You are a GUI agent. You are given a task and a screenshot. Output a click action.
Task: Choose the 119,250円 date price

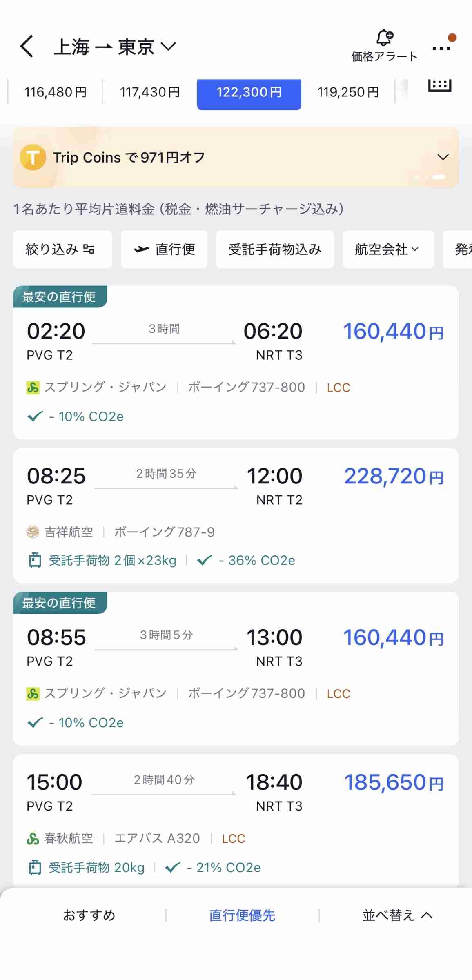point(348,92)
